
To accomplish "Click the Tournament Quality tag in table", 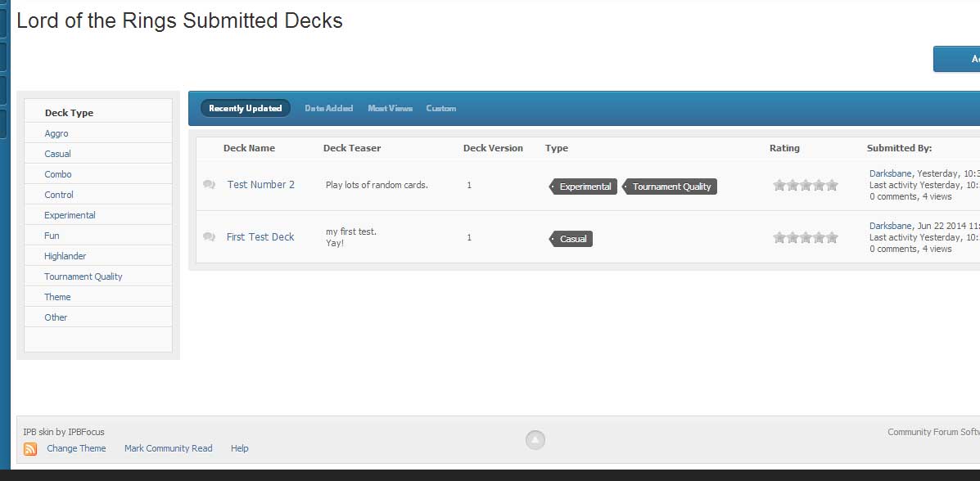I will point(670,187).
